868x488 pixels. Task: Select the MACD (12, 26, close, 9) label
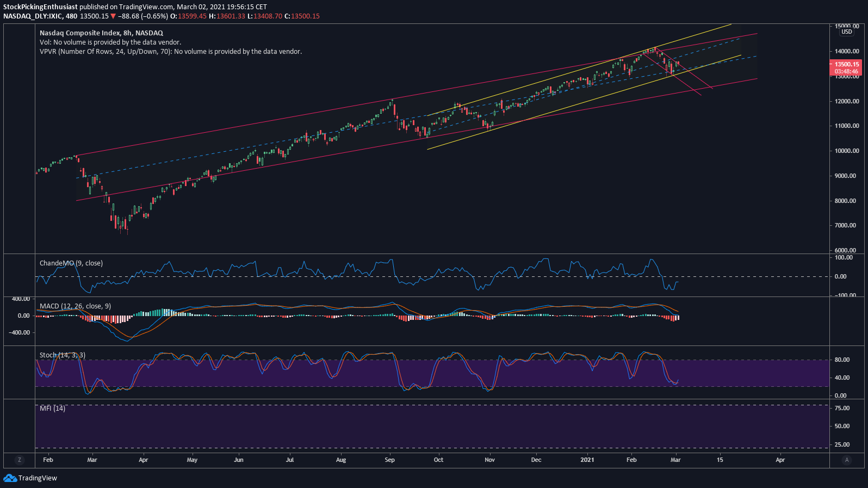[x=75, y=306]
